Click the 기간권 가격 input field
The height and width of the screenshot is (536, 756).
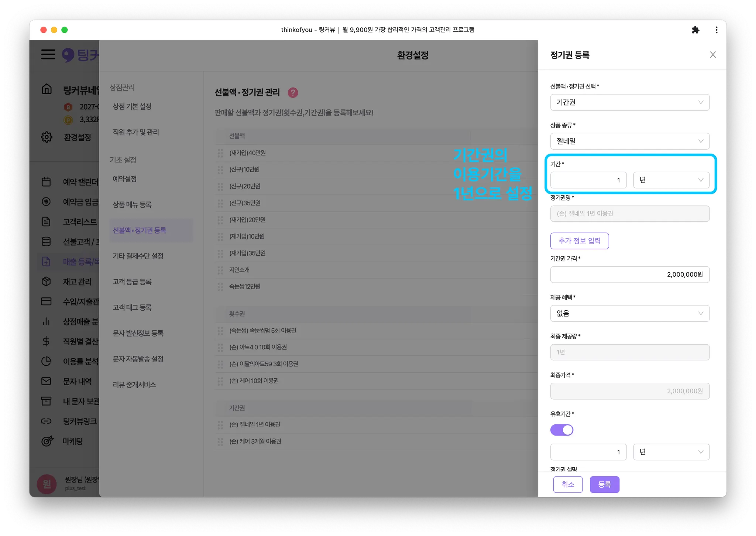[x=629, y=274]
